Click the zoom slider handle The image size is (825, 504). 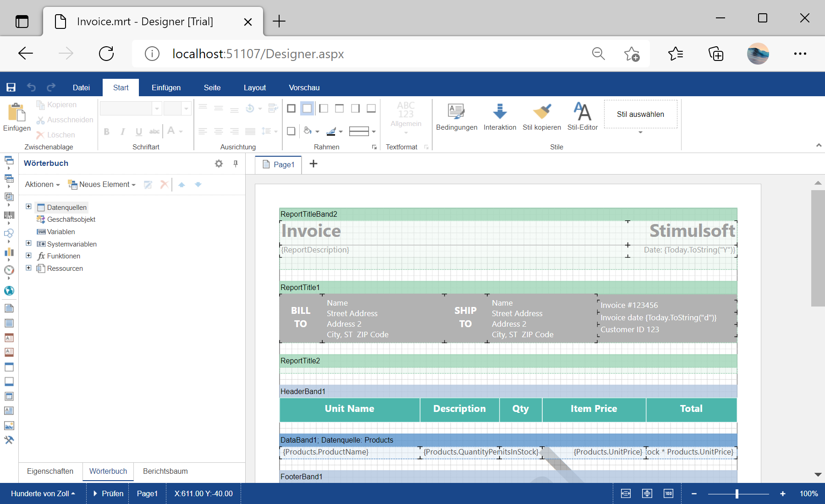[x=737, y=493]
